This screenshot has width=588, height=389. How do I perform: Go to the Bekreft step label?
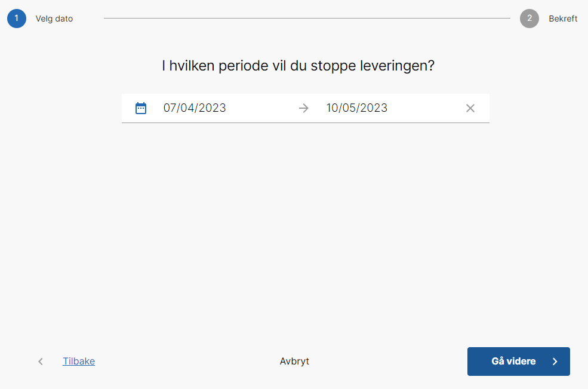click(563, 19)
